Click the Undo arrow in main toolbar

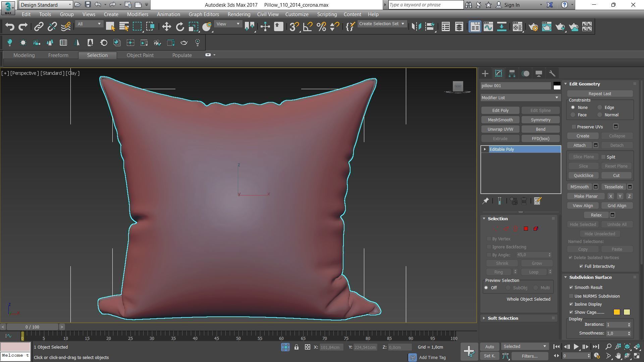point(10,27)
